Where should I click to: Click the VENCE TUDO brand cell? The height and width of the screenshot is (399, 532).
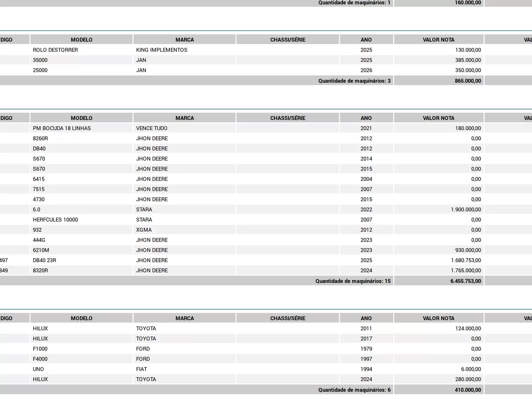184,129
